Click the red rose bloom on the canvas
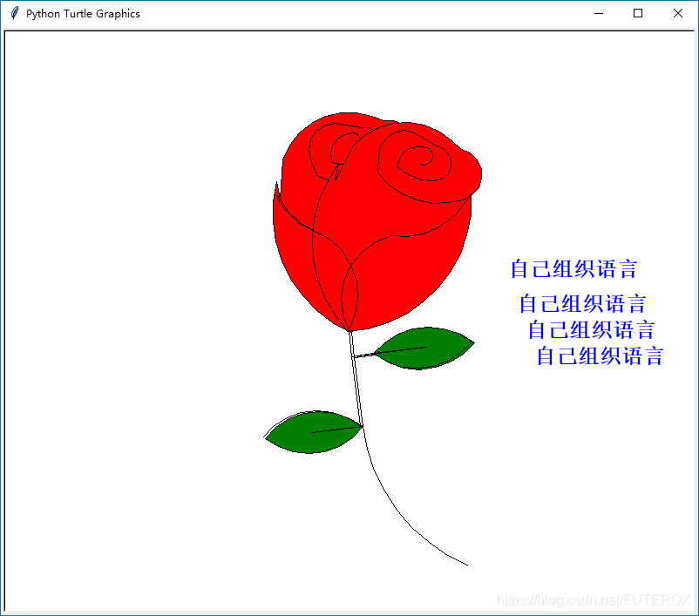 click(x=377, y=221)
